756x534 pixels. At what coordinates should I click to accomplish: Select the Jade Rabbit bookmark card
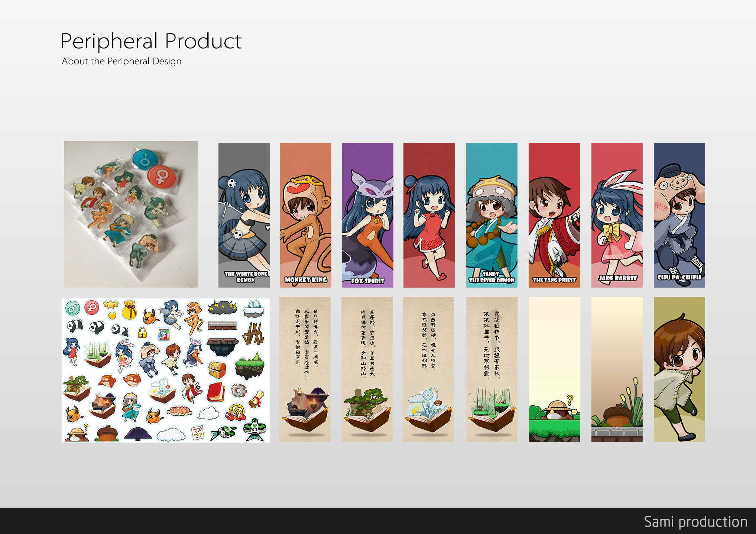click(617, 215)
